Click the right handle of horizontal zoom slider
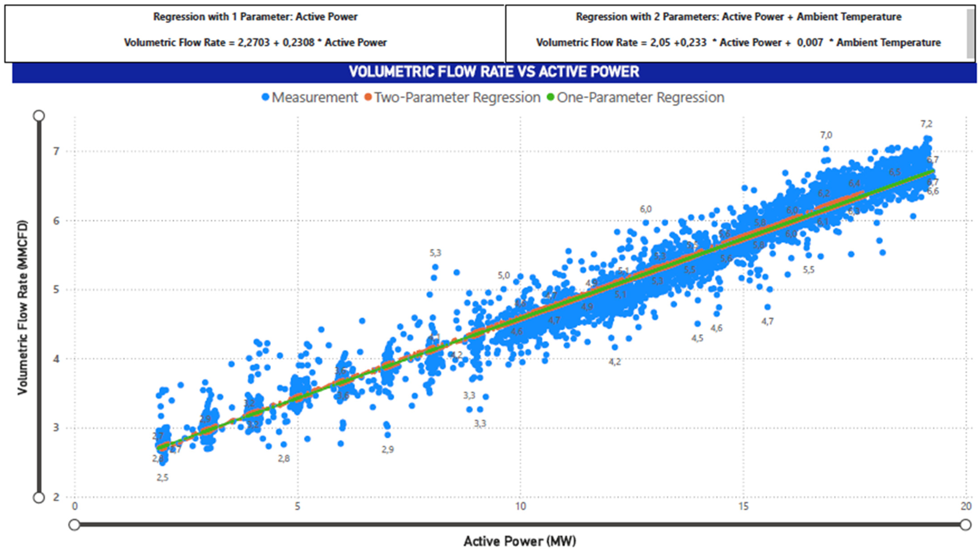The height and width of the screenshot is (551, 980). (965, 525)
